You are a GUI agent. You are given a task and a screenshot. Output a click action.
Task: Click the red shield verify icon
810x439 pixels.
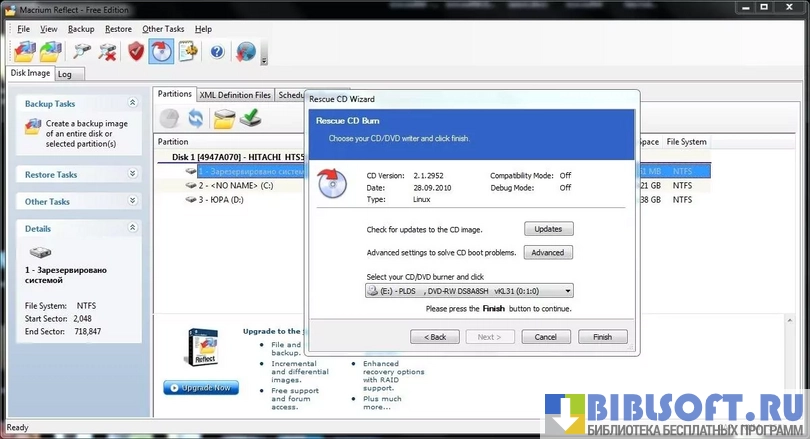pyautogui.click(x=136, y=51)
